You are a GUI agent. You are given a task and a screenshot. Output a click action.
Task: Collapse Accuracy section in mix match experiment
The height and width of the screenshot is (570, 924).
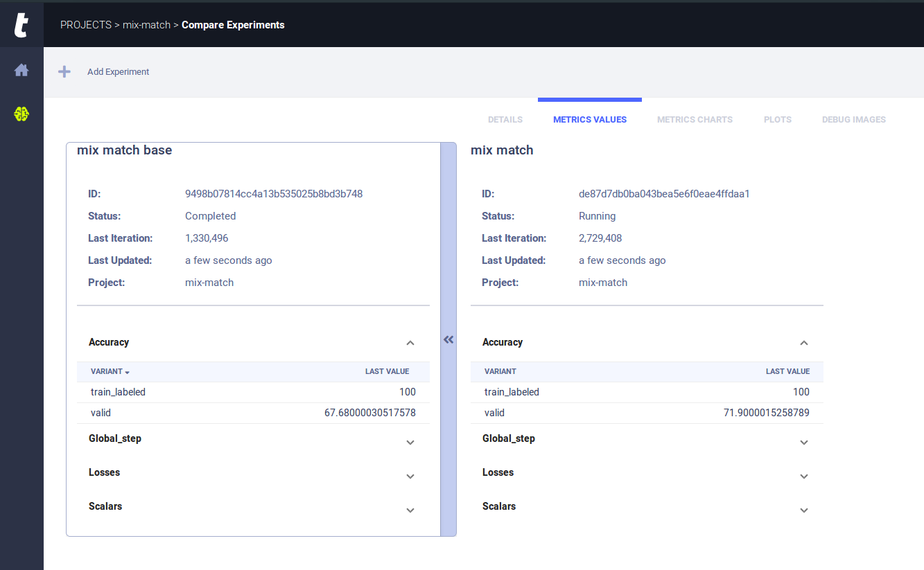(x=804, y=343)
